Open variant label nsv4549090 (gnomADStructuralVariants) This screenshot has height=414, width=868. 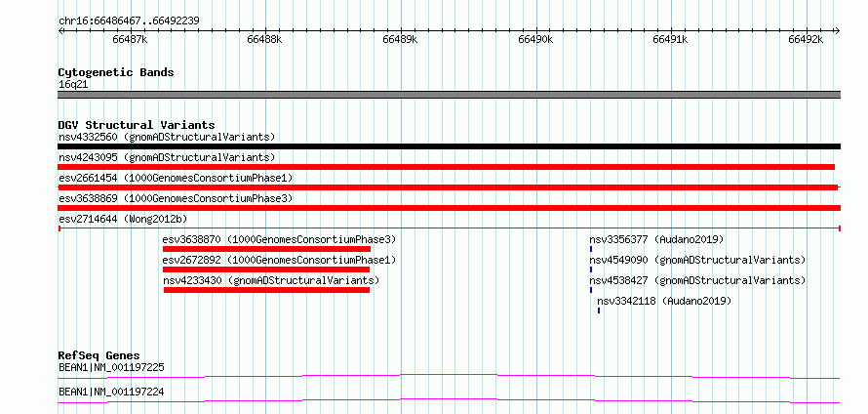tap(697, 260)
